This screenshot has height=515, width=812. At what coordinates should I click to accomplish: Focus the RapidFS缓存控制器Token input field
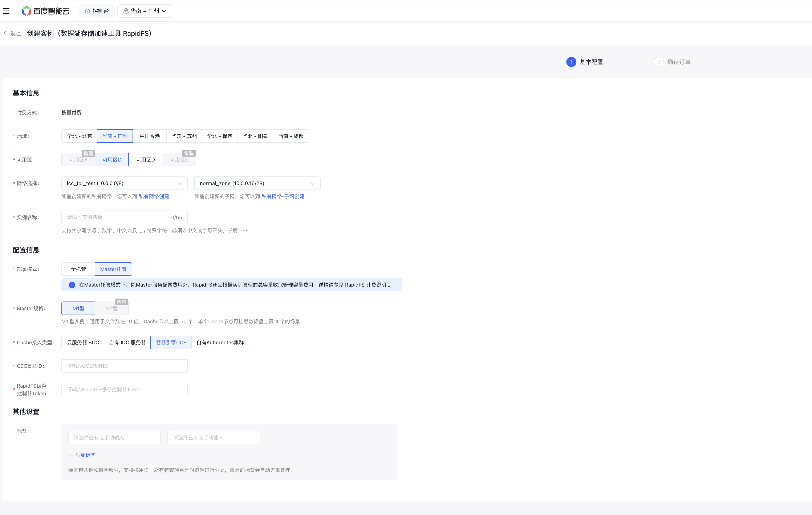125,390
